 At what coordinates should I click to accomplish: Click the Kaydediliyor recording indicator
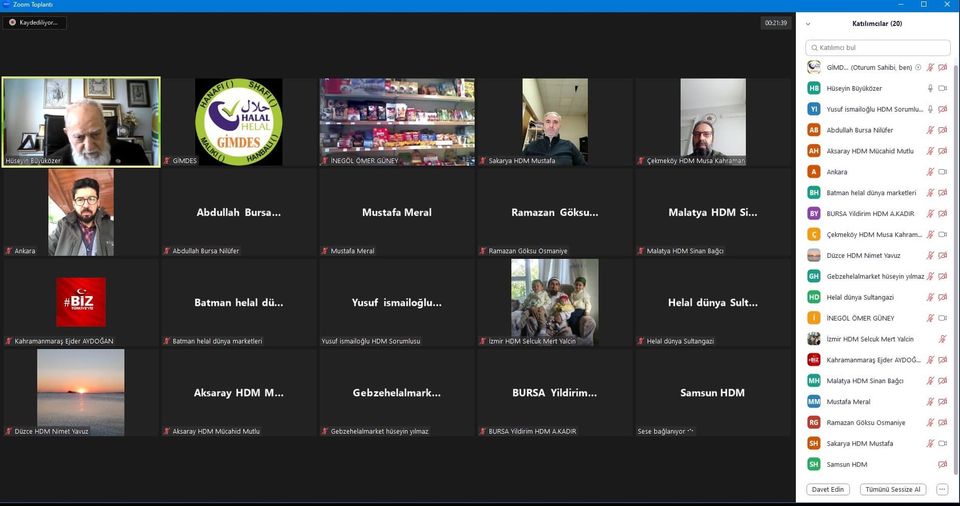point(36,22)
